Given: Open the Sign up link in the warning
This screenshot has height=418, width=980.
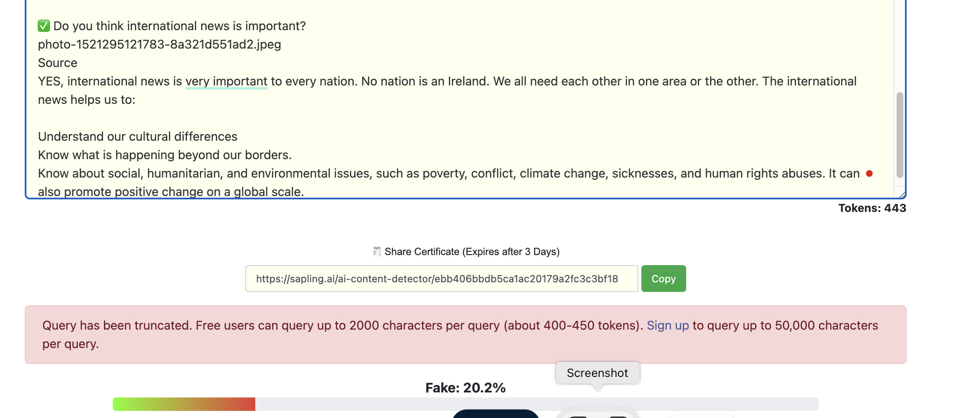Looking at the screenshot, I should [668, 325].
